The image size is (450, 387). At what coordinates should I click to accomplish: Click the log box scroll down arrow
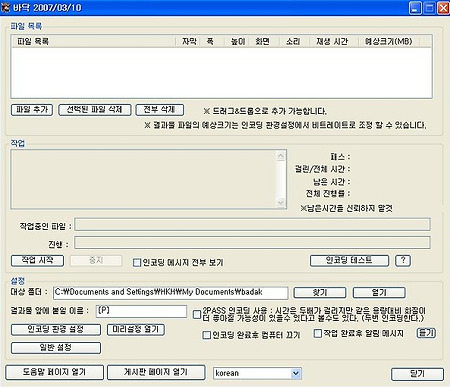tap(281, 203)
